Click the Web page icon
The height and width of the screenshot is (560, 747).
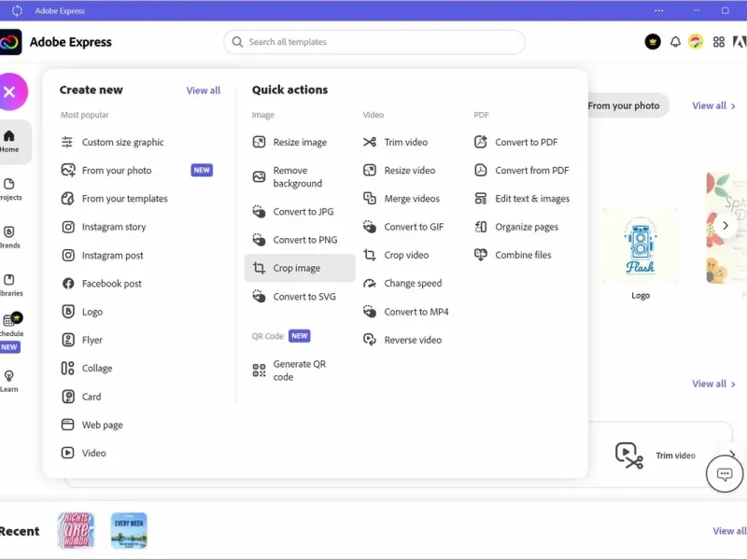click(x=67, y=425)
